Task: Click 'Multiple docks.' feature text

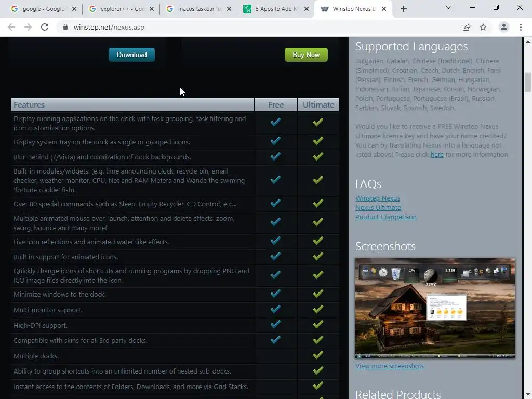Action: coord(36,356)
